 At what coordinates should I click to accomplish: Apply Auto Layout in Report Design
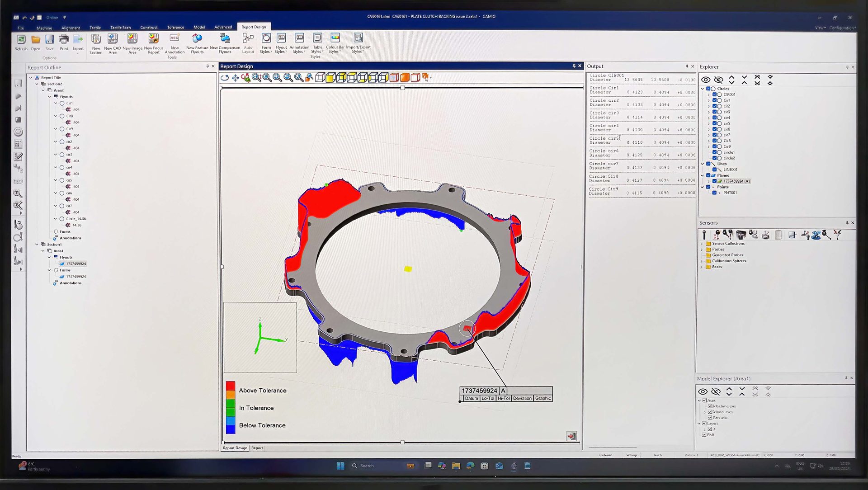click(248, 45)
